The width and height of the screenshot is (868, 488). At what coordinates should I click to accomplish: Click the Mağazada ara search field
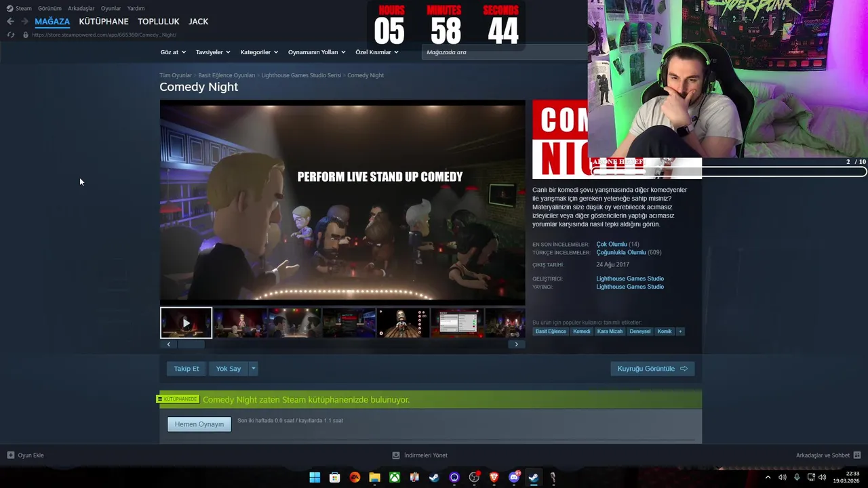pos(505,52)
